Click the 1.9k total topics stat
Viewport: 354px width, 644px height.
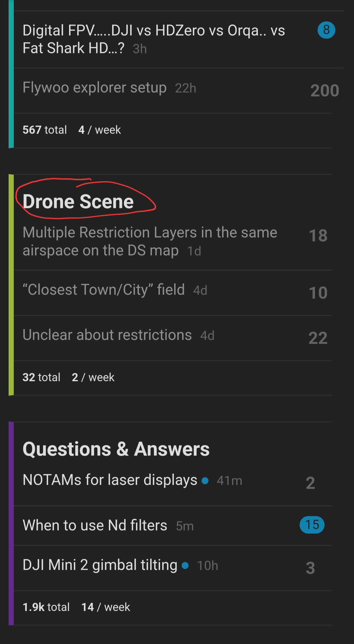pos(46,607)
